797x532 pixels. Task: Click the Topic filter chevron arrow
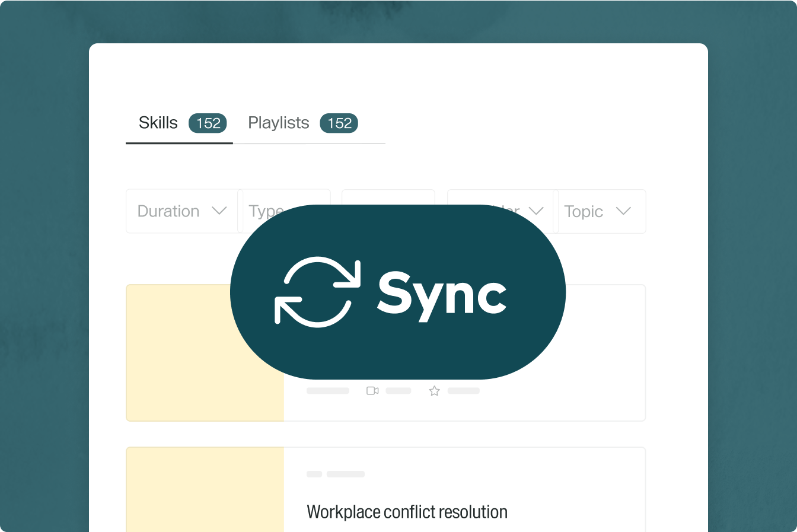tap(623, 211)
